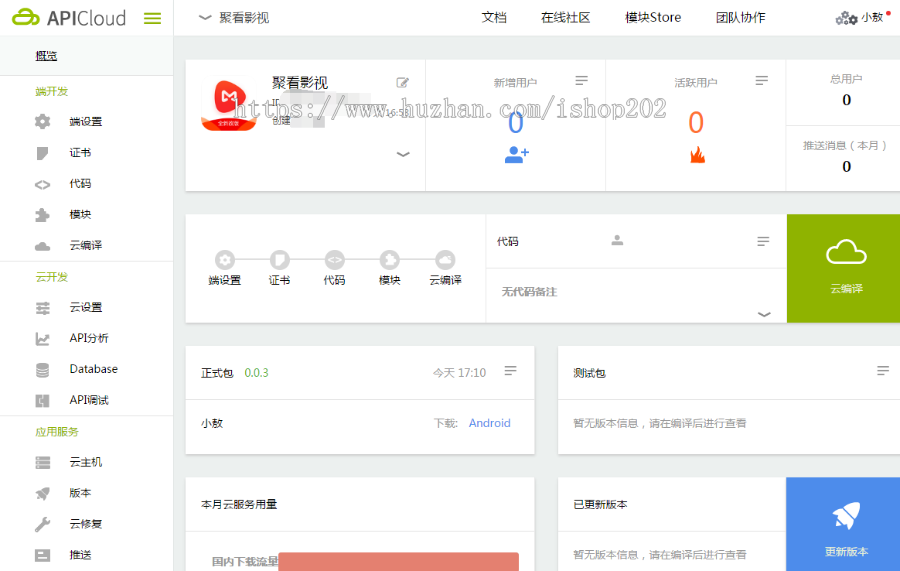Toggle the hamburger sidebar menu icon

click(x=152, y=18)
